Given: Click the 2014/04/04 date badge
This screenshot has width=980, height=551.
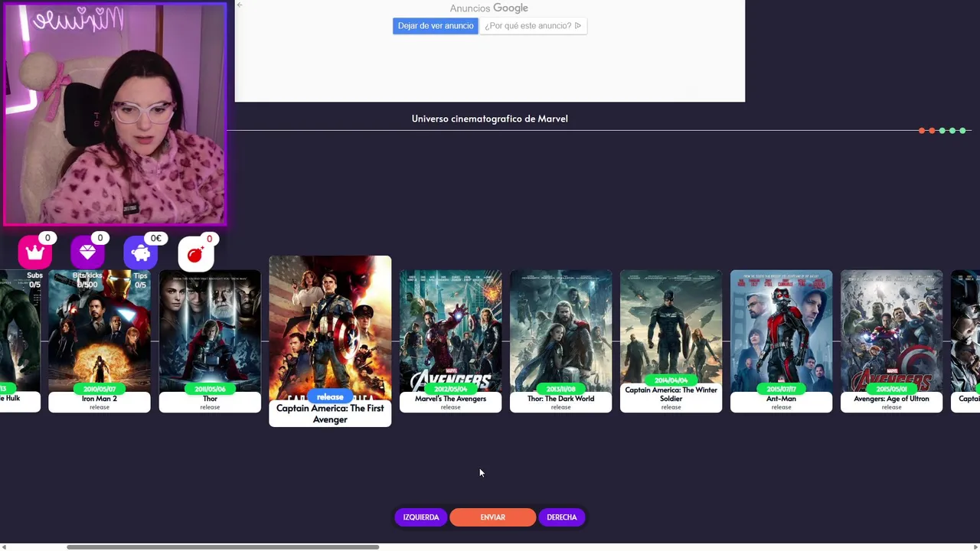Looking at the screenshot, I should 671,380.
